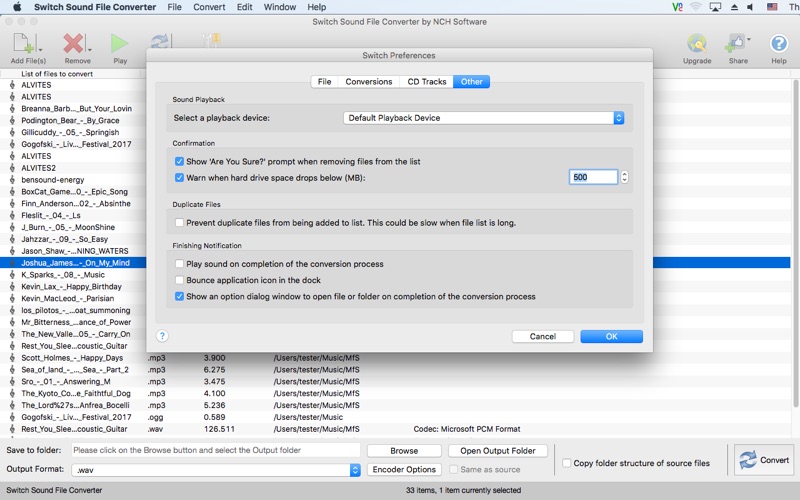The image size is (800, 500).
Task: Click the green V2 menu bar icon
Action: point(677,7)
